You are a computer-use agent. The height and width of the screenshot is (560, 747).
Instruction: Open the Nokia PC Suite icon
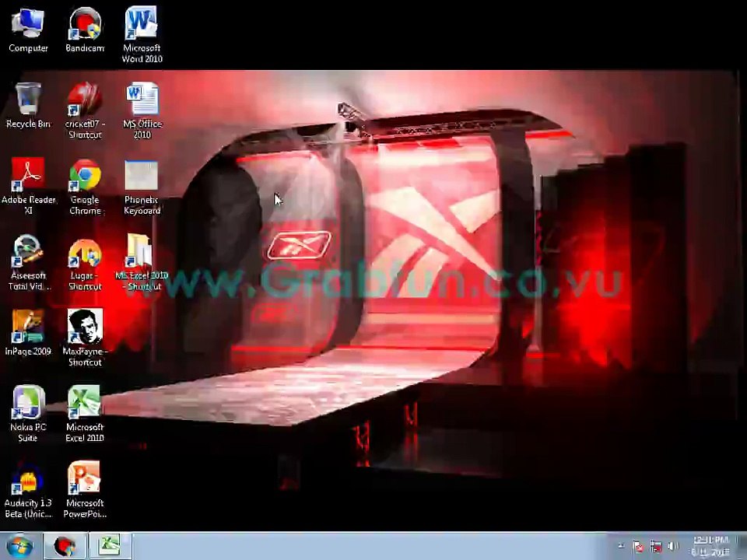coord(28,413)
